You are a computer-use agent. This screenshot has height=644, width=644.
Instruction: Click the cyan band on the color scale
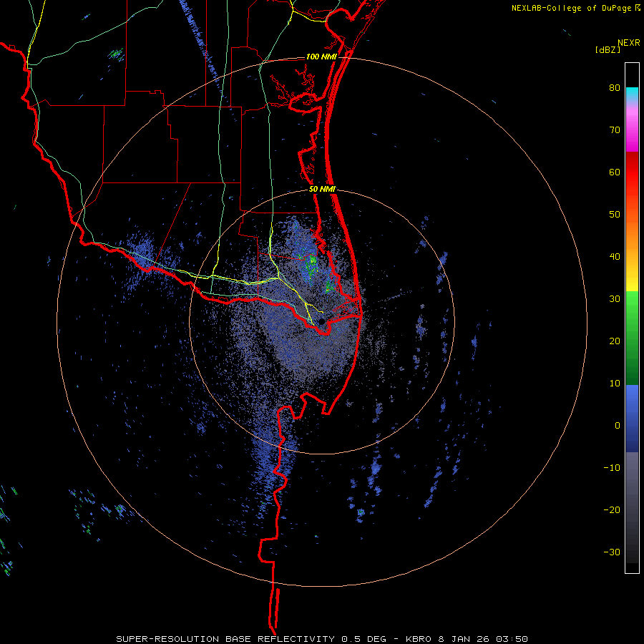[632, 92]
